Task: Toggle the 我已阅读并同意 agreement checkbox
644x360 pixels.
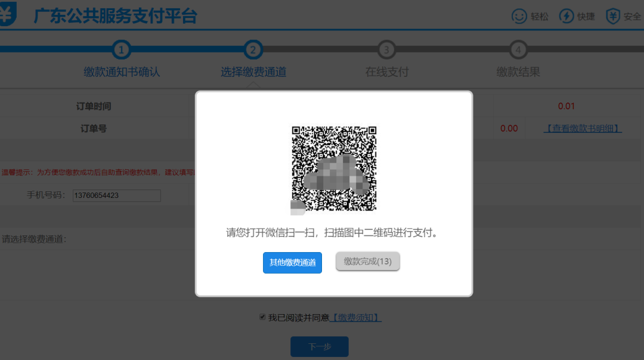Action: [x=261, y=317]
